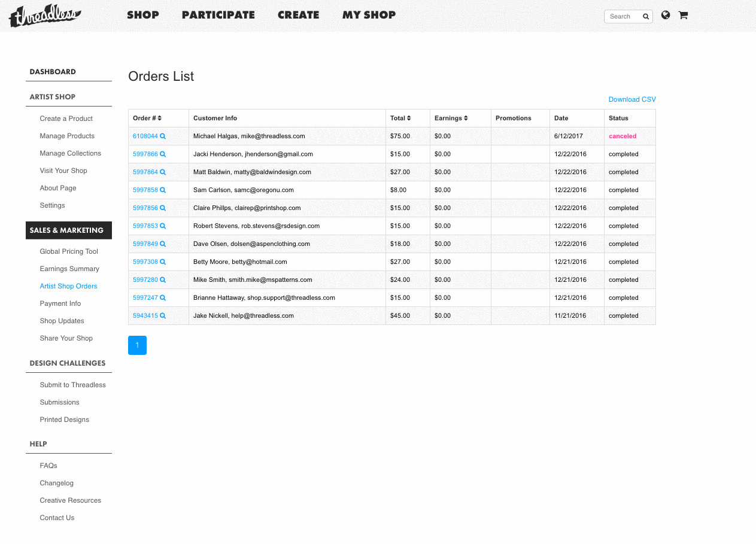756x544 pixels.
Task: Click magnifier icon beside order 5997308
Action: (x=163, y=262)
